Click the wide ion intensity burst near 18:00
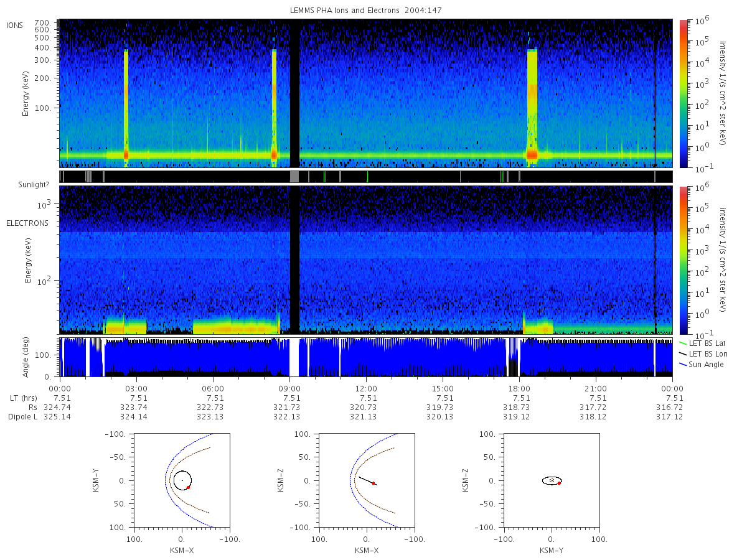The height and width of the screenshot is (560, 747). coord(532,108)
